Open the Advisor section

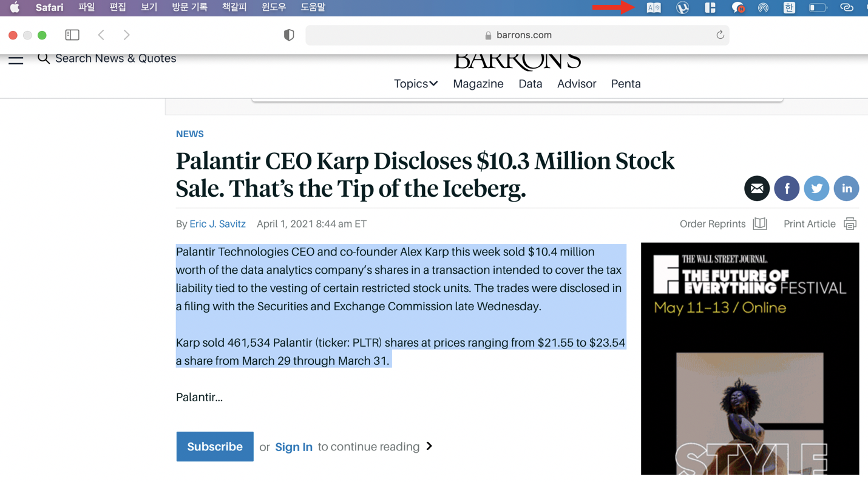pos(577,84)
